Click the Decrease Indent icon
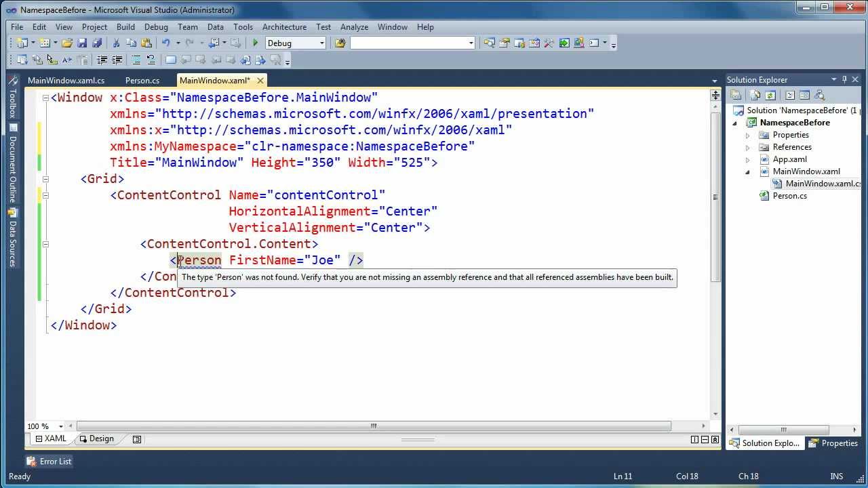 pos(102,60)
